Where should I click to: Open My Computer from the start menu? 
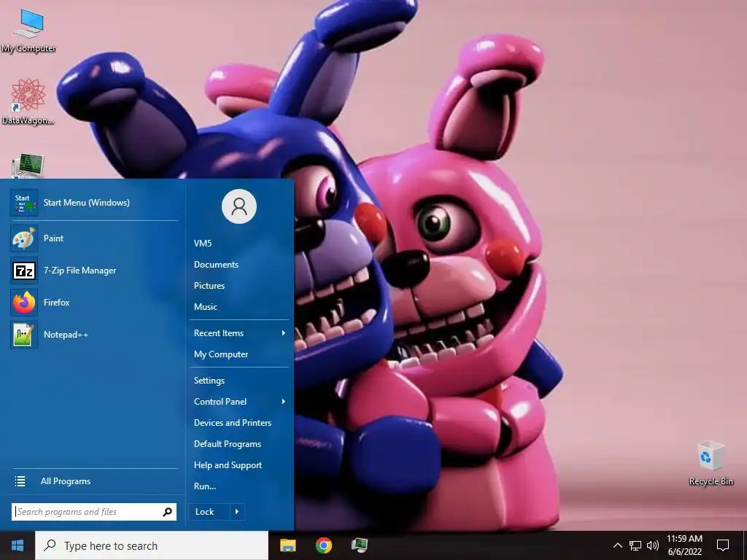pos(239,354)
